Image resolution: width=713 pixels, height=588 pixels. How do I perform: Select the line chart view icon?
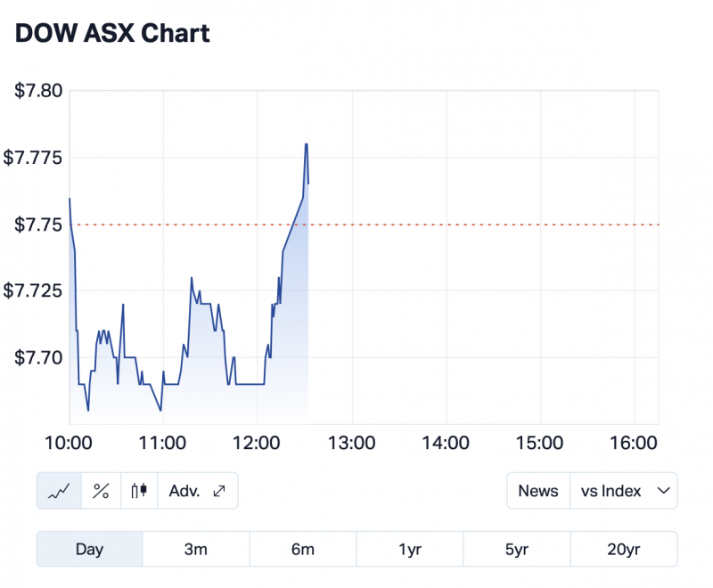[59, 491]
